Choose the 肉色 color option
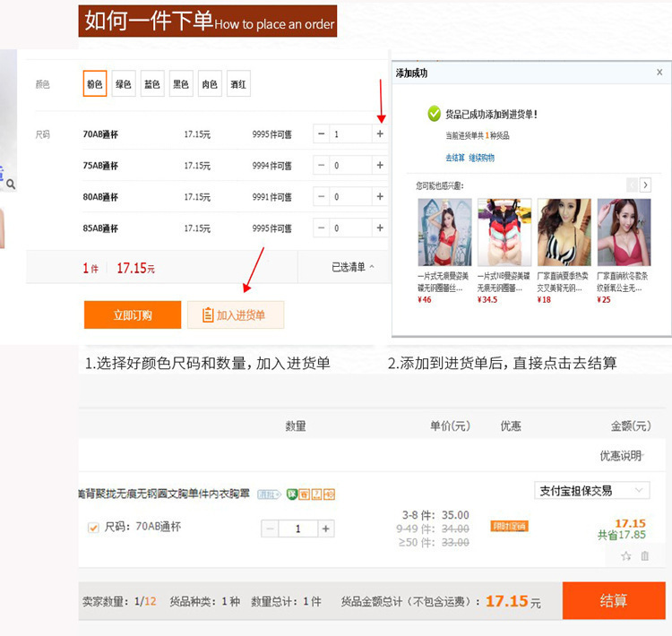 (210, 83)
